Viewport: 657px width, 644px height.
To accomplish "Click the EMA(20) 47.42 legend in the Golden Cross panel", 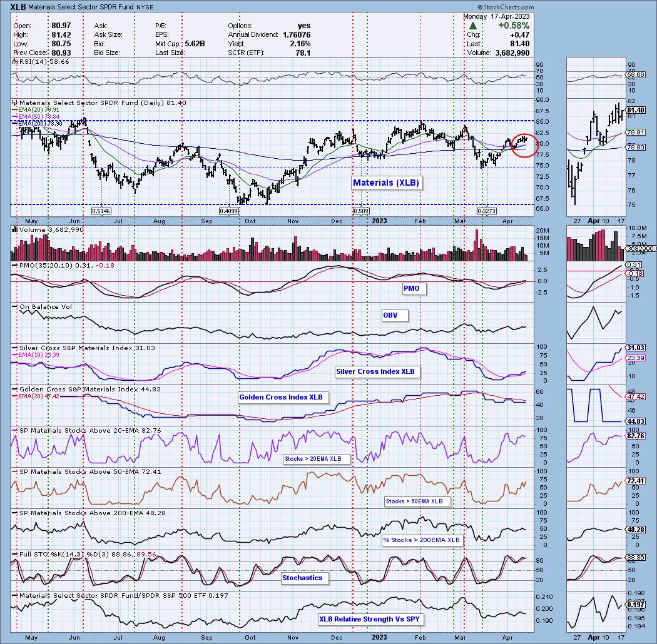I will pyautogui.click(x=39, y=396).
